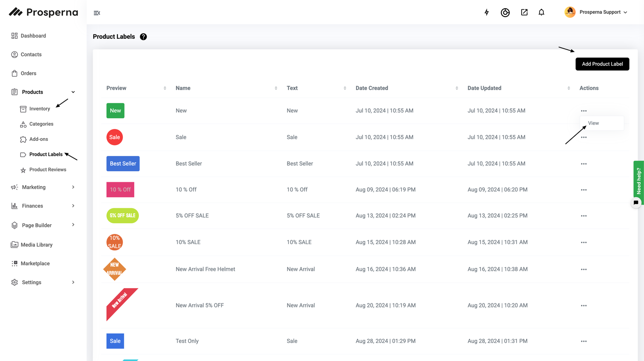Click the chat bubble support icon
This screenshot has width=644, height=361.
[x=636, y=203]
